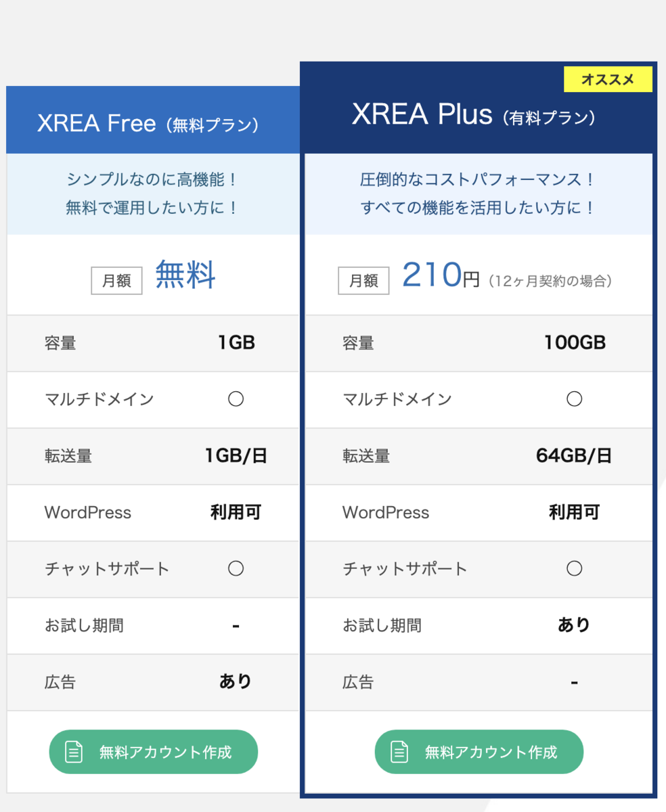The height and width of the screenshot is (812, 666).
Task: Click the 月額 label on the Free plan
Action: (116, 281)
